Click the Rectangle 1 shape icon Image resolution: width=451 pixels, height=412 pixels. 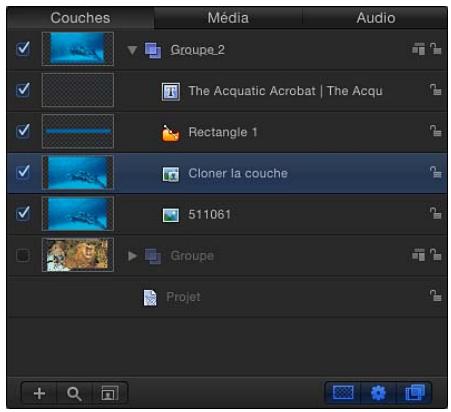click(170, 133)
